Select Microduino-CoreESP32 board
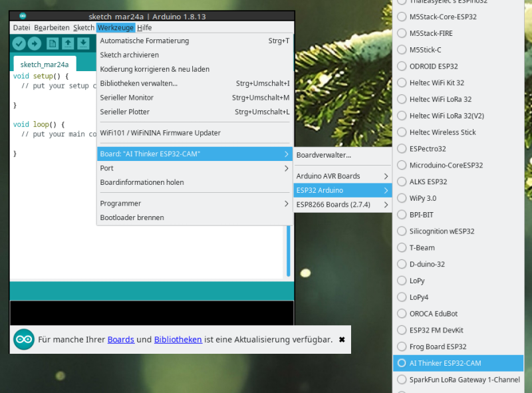Viewport: 532px width, 393px height. (x=458, y=166)
